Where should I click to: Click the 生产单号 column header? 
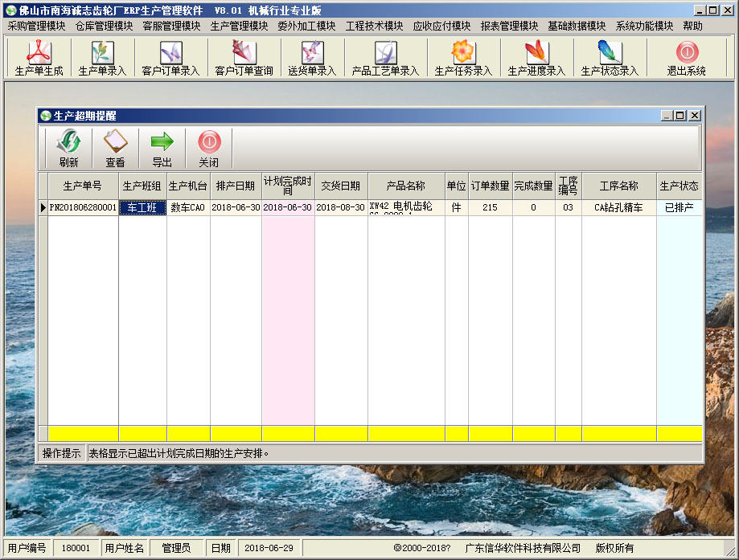tap(83, 186)
